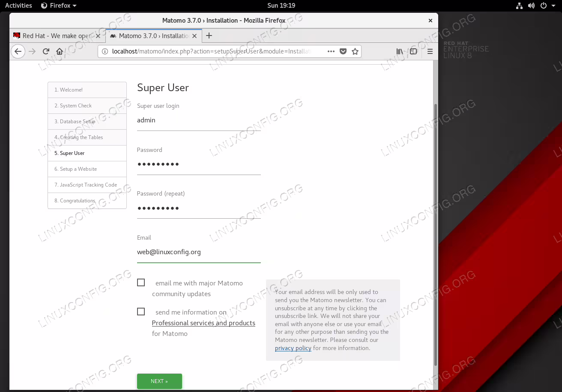Screen dimensions: 562x392
Task: Check email me Matomo community updates
Action: pyautogui.click(x=141, y=282)
